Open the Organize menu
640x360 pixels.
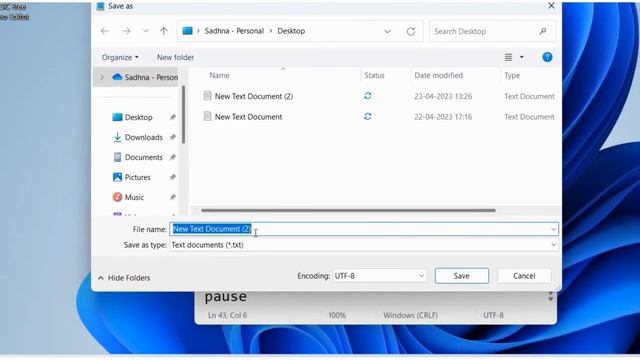click(x=120, y=58)
